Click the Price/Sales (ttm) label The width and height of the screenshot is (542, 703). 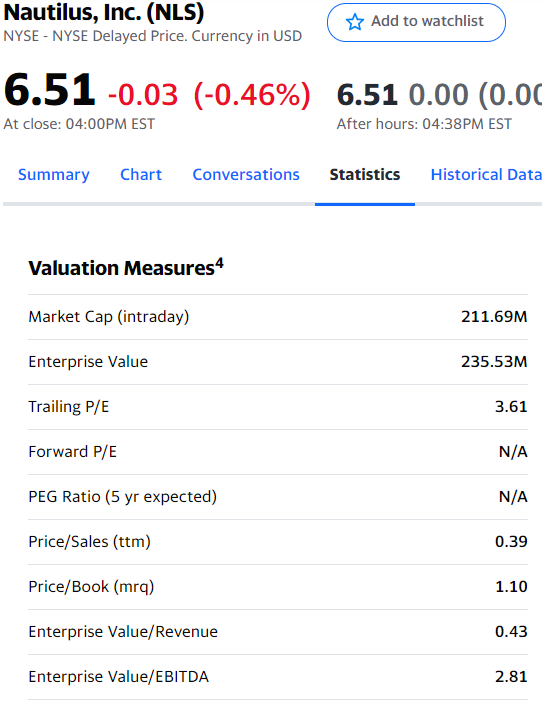coord(89,542)
